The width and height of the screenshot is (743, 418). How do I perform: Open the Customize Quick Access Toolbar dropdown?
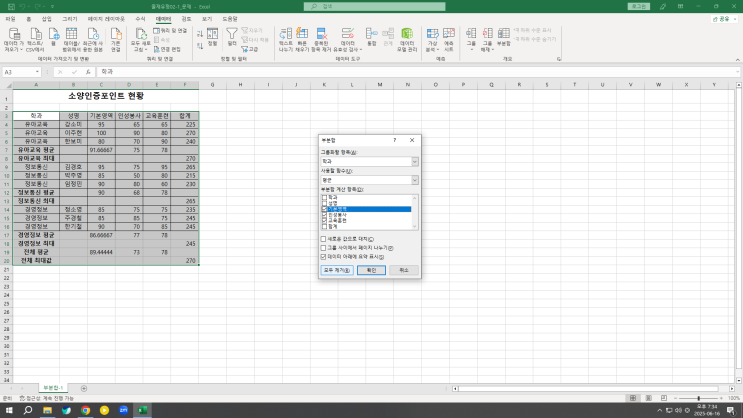pos(53,7)
